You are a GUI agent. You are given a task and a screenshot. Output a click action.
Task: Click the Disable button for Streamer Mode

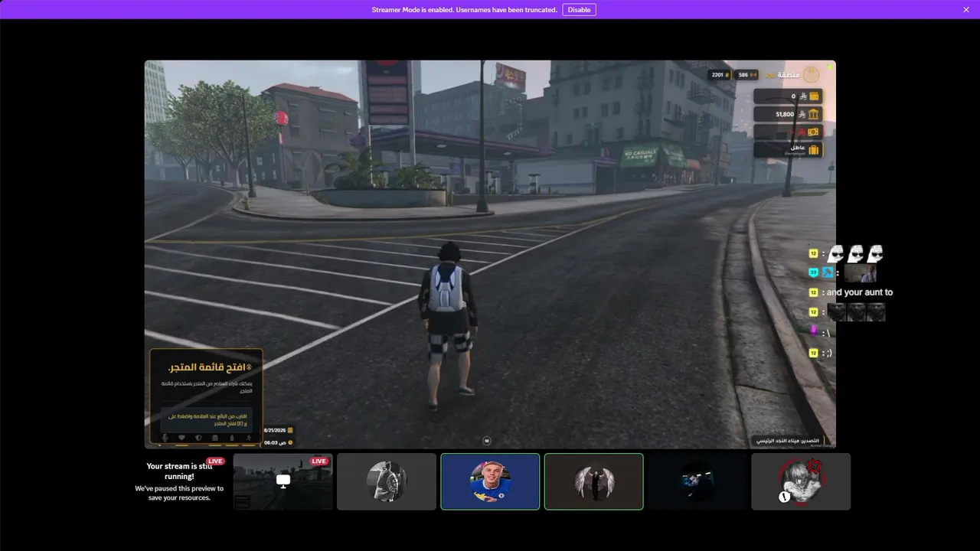click(579, 10)
